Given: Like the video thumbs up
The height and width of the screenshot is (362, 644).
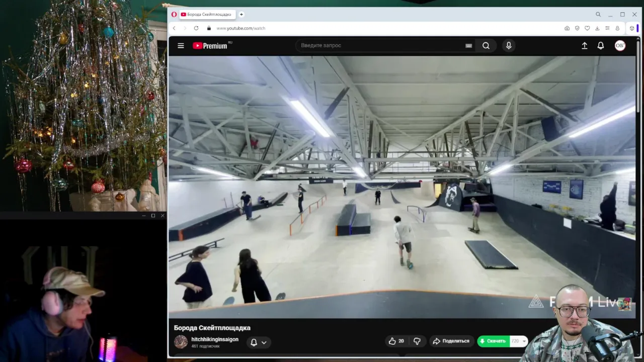Looking at the screenshot, I should point(396,341).
